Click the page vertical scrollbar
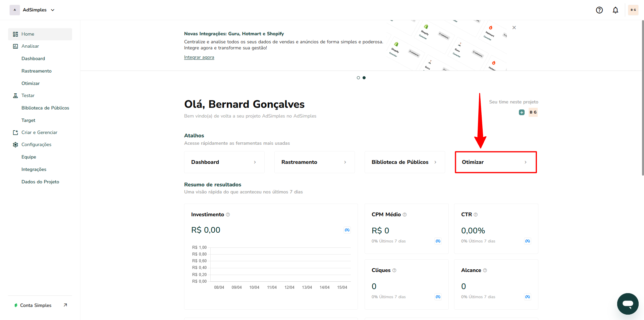The image size is (644, 320). 643,98
